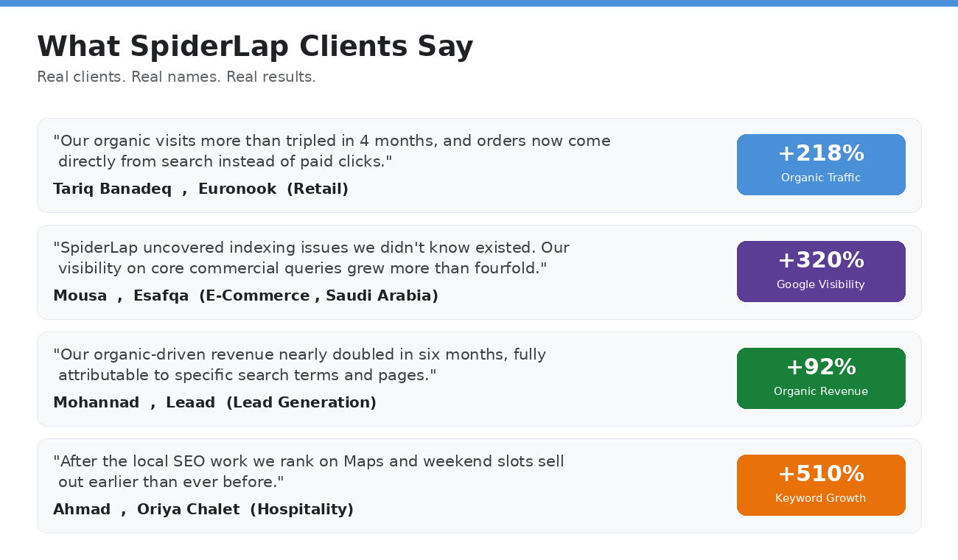Click the heading What SpiderLap Clients Say
The image size is (958, 560).
point(255,47)
